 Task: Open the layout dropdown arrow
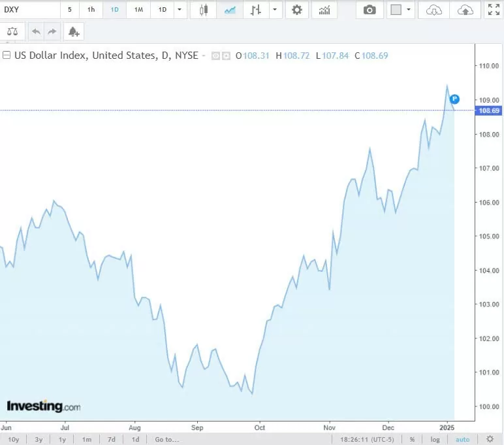(x=409, y=10)
